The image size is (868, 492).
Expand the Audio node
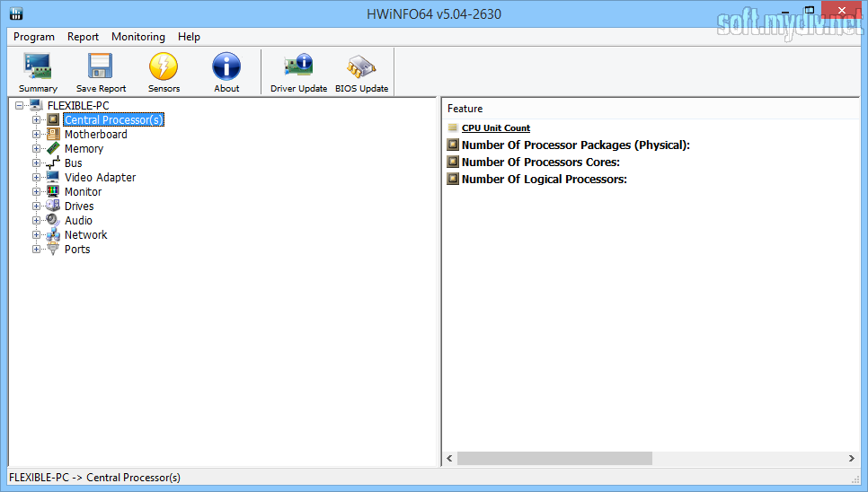36,220
